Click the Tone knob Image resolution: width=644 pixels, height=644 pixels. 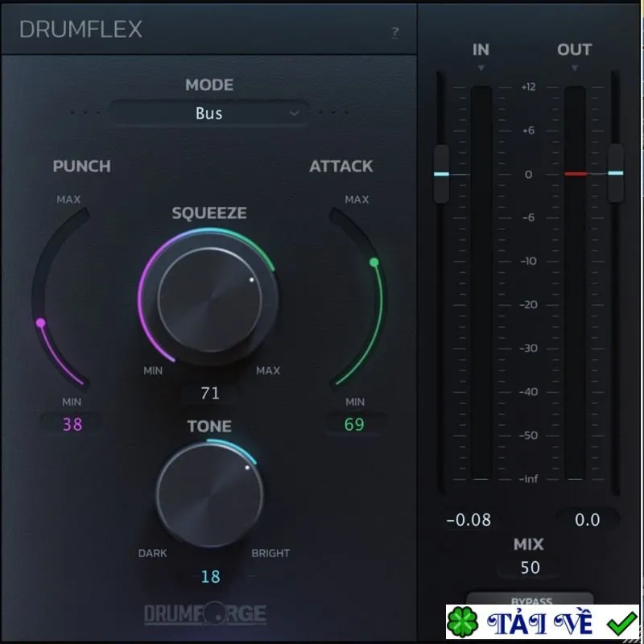point(209,495)
